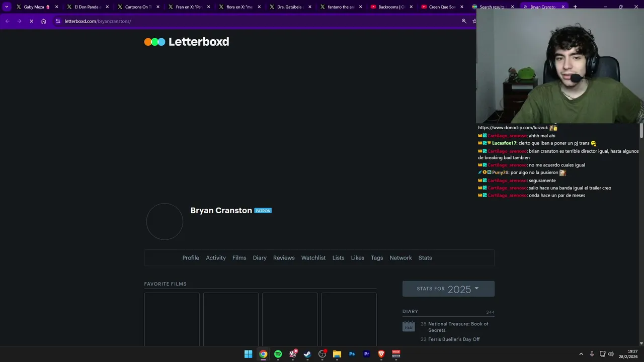Go back one page
Screen dimensions: 644x362
[7, 21]
